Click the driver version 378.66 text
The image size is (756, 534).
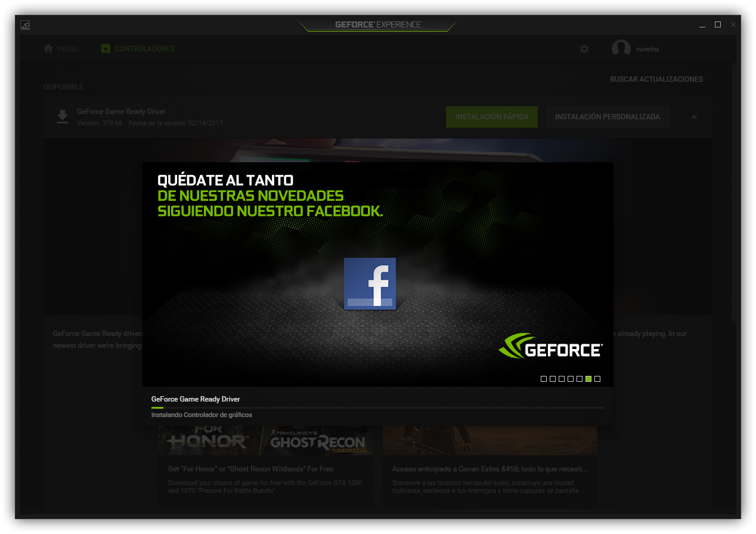(x=100, y=123)
